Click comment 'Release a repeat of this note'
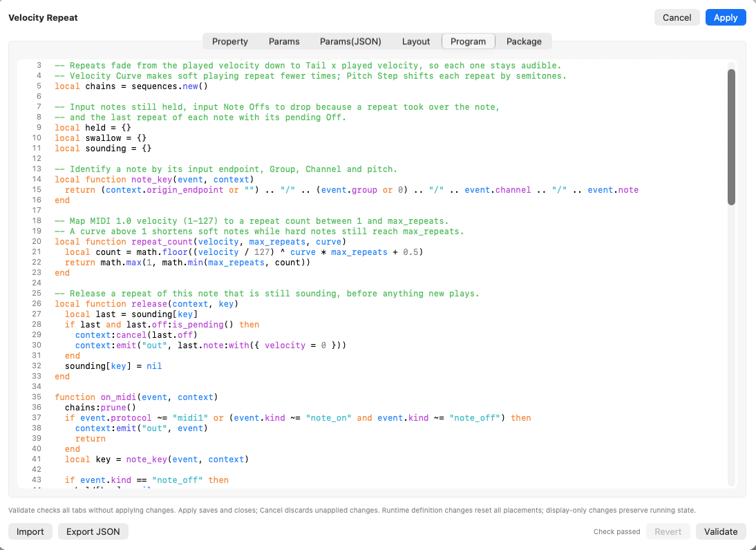756x550 pixels. pyautogui.click(x=267, y=294)
